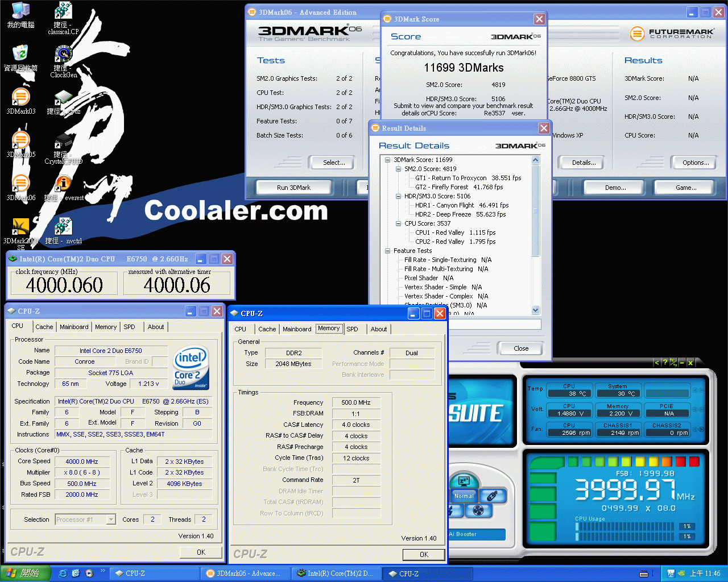Image resolution: width=728 pixels, height=582 pixels.
Task: Open CPU tab in right CPU-Z window
Action: pyautogui.click(x=241, y=329)
